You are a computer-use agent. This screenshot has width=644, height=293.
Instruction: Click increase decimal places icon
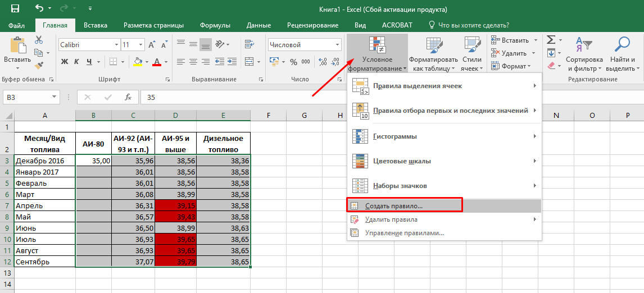(x=323, y=62)
